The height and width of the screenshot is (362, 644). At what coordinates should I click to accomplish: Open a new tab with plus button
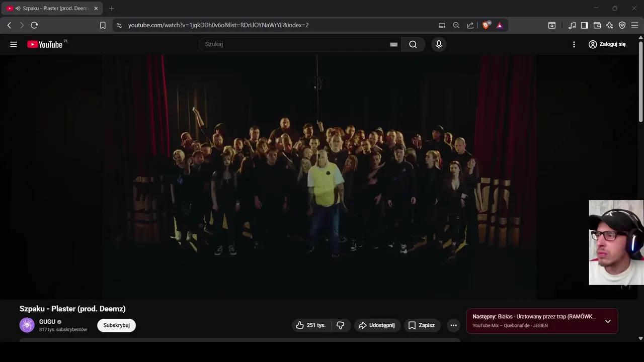112,9
